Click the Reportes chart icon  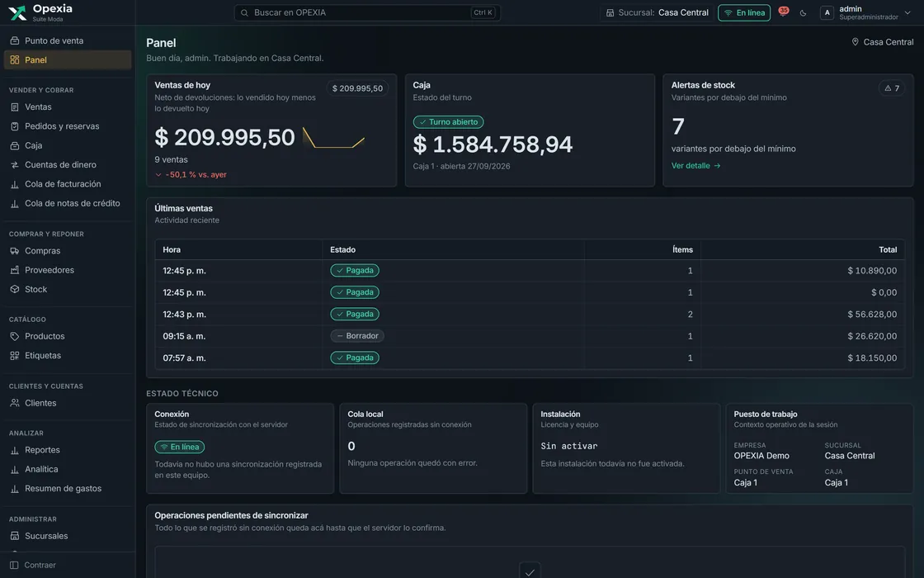(15, 450)
